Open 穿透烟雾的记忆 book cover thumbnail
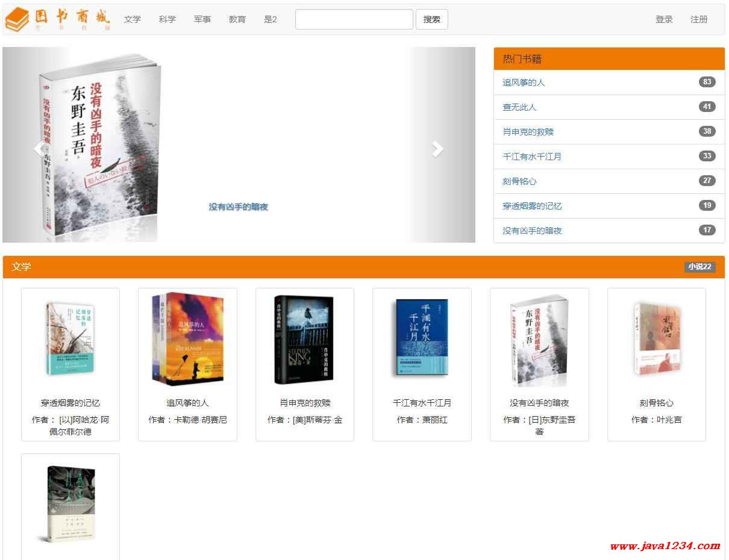 (70, 339)
